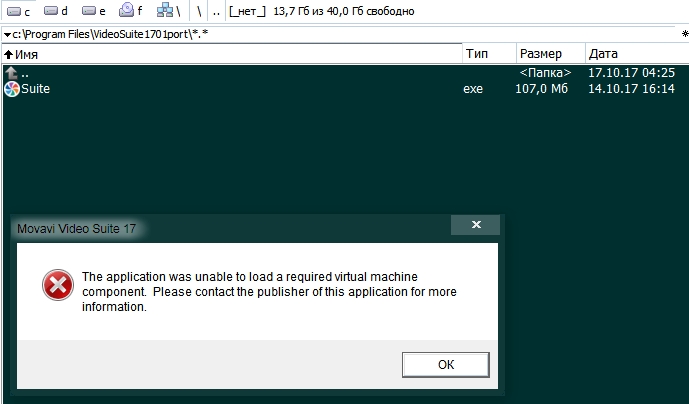This screenshot has width=689, height=404.
Task: Sort files by Размер column
Action: (x=541, y=53)
